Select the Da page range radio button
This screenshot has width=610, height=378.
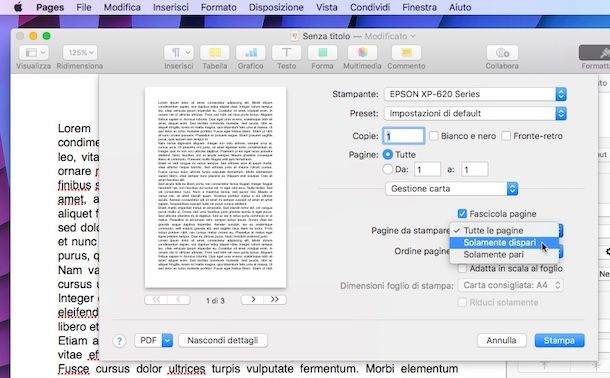[387, 169]
